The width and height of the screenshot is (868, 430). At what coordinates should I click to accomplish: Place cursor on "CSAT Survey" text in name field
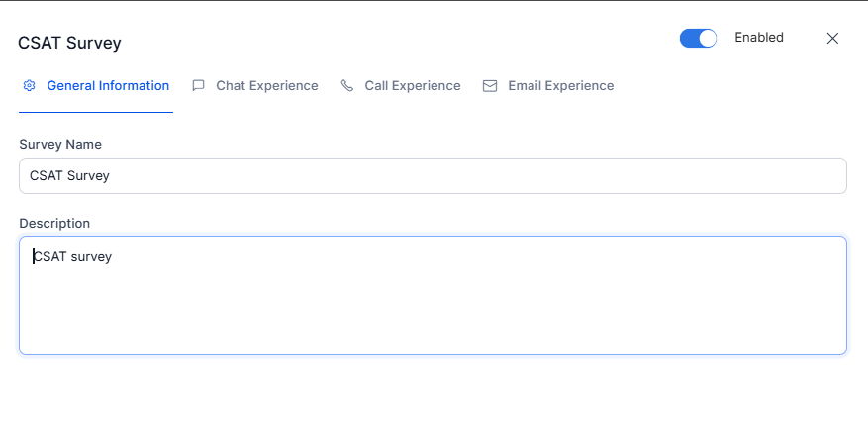tap(69, 176)
